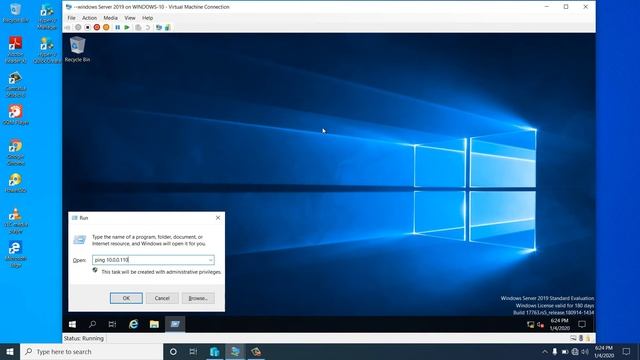Viewport: 640px width, 360px height.
Task: Shut down the VM using the red icon
Action: pyautogui.click(x=97, y=27)
